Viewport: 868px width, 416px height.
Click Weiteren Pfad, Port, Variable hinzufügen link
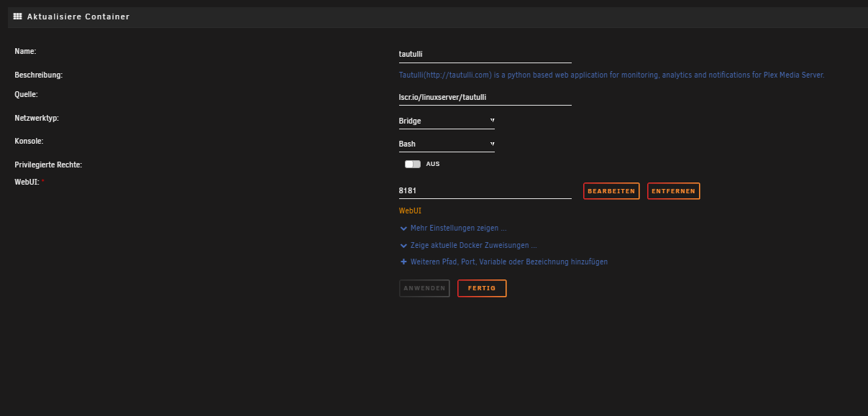point(509,262)
